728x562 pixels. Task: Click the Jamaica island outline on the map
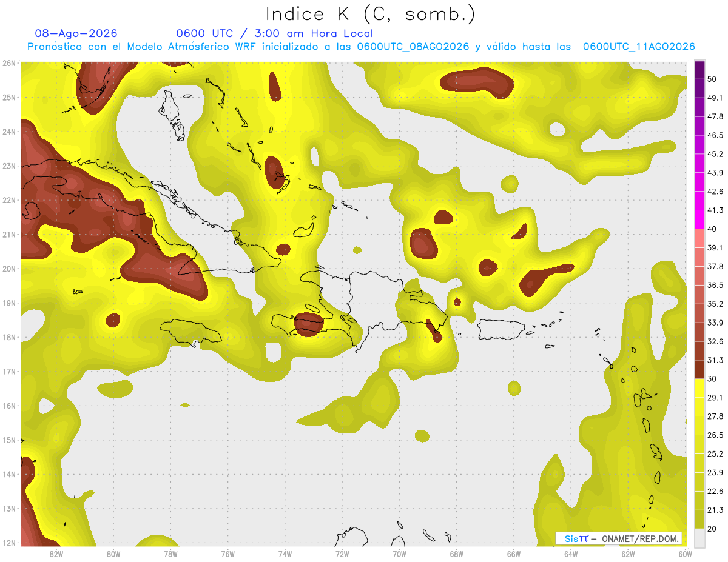[x=191, y=332]
